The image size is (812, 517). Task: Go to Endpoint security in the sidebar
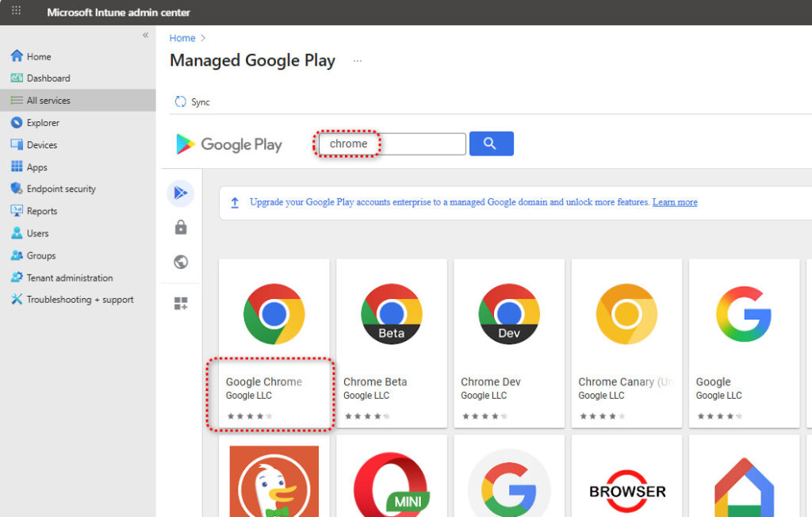coord(61,190)
